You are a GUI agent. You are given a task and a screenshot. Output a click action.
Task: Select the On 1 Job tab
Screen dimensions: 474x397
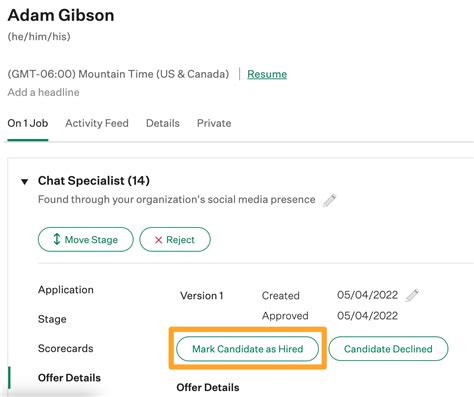click(x=28, y=123)
